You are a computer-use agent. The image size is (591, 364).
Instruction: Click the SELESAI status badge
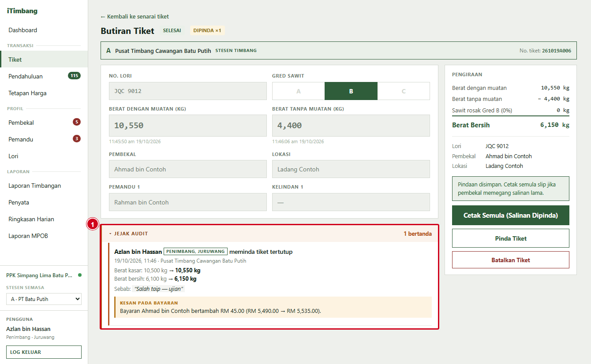coord(172,30)
